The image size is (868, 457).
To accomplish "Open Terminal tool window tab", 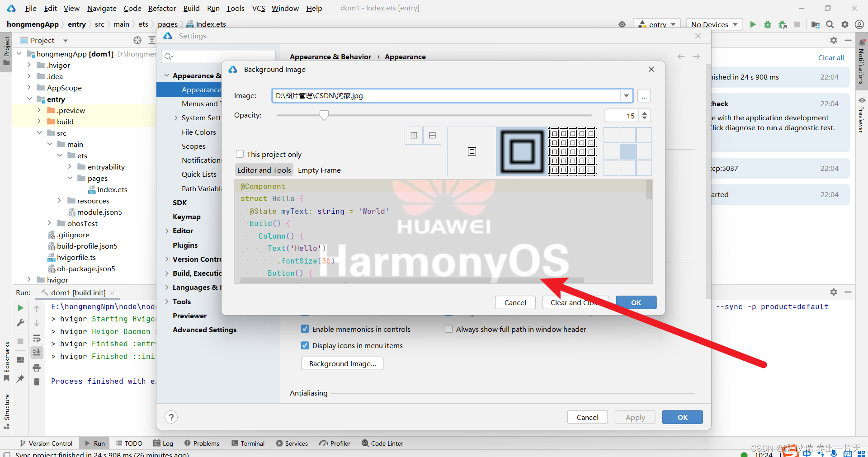I will [248, 443].
